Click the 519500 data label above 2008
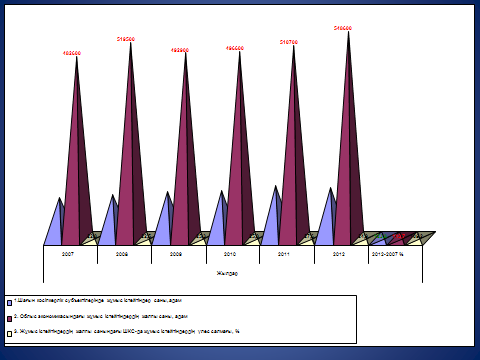This screenshot has width=480, height=360. coord(126,39)
